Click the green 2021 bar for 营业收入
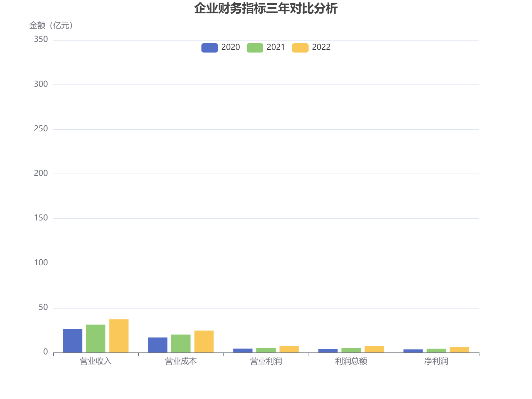The width and height of the screenshot is (532, 399). click(96, 338)
